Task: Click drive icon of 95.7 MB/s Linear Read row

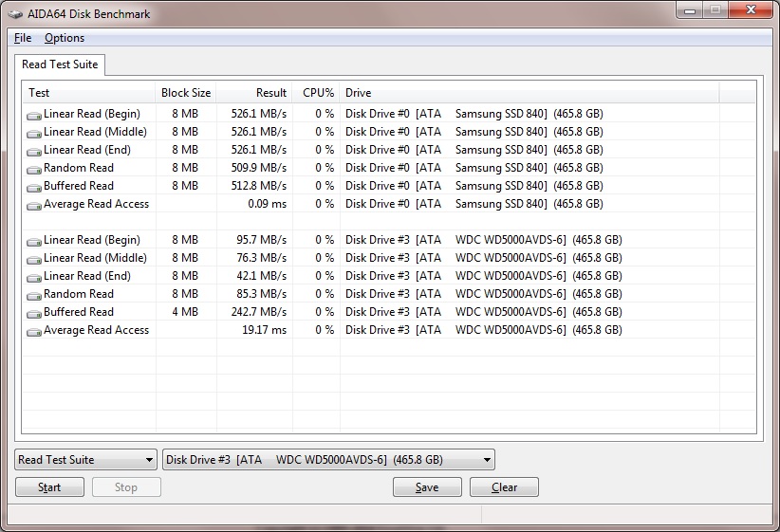Action: coord(34,242)
